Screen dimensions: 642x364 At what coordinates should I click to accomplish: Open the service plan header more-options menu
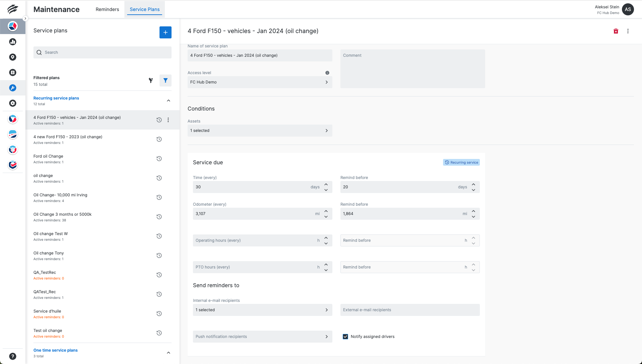(x=628, y=31)
